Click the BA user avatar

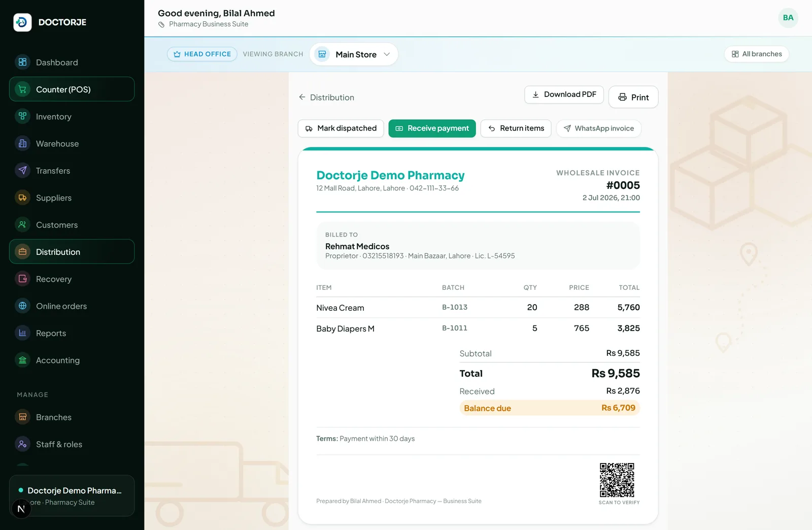click(788, 18)
